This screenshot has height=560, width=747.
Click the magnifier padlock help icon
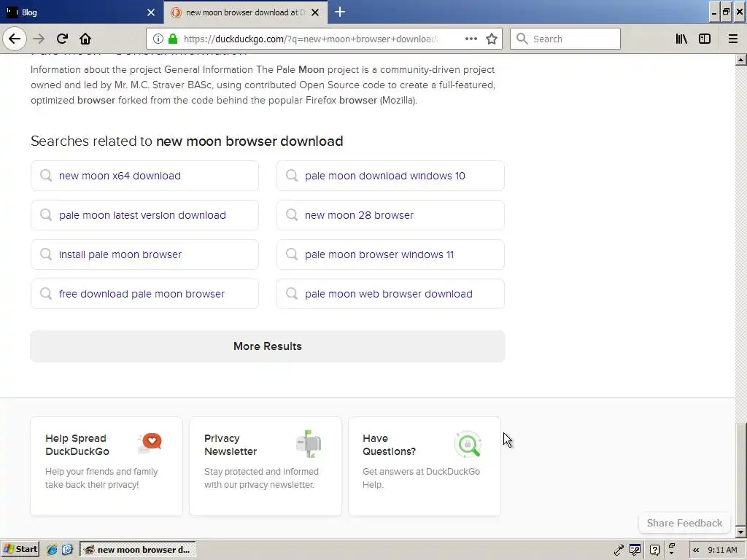click(x=468, y=444)
